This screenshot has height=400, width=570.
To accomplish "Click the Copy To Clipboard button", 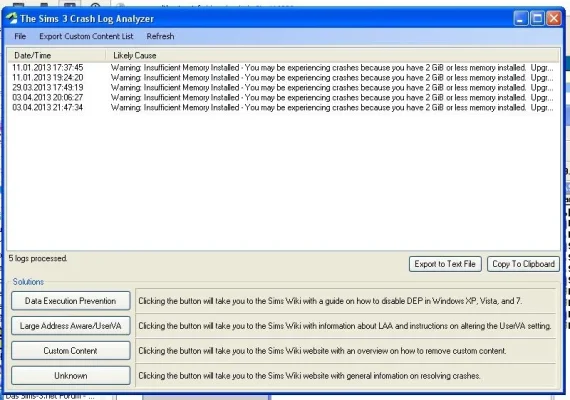I will tap(523, 264).
